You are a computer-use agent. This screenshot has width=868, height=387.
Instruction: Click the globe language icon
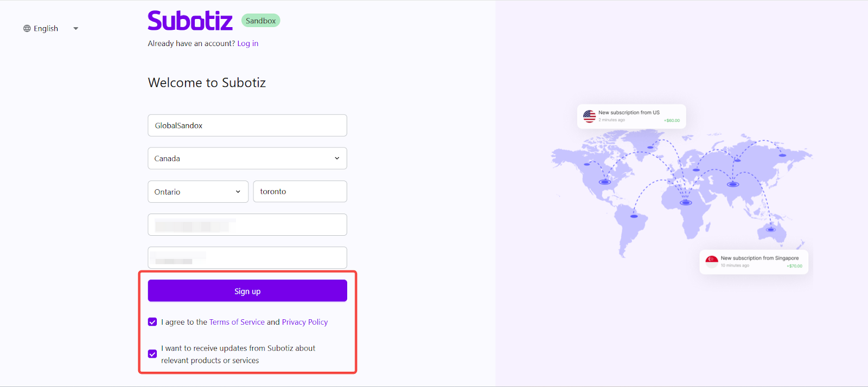pos(27,29)
